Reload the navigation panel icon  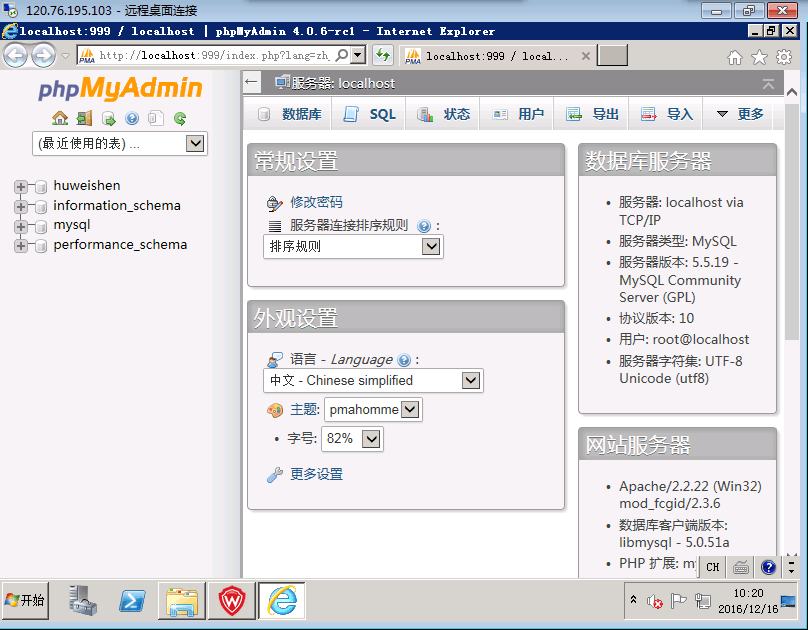(180, 118)
